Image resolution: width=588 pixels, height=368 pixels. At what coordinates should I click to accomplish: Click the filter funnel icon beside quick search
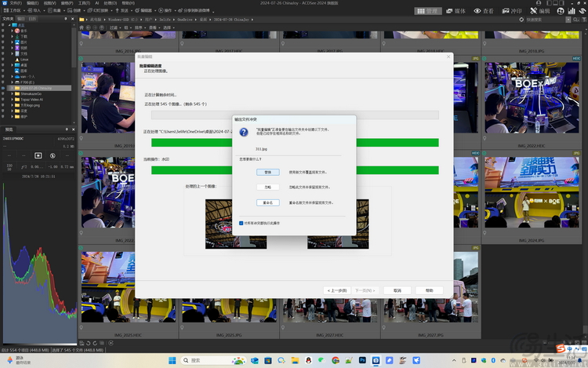point(584,20)
